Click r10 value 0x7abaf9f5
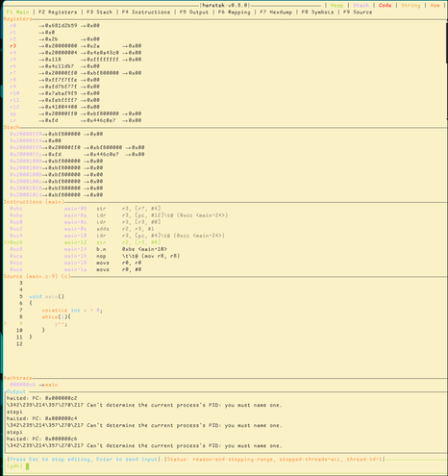The height and width of the screenshot is (476, 448). [61, 93]
